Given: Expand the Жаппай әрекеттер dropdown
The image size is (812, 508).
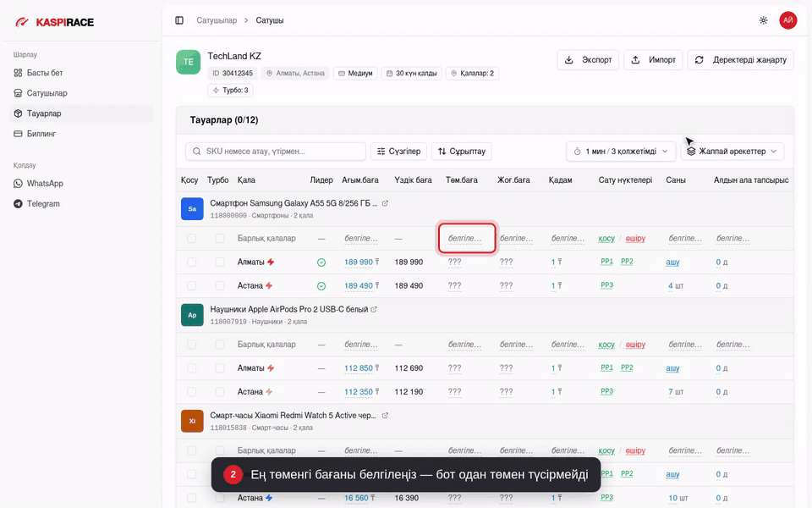Looking at the screenshot, I should 732,152.
